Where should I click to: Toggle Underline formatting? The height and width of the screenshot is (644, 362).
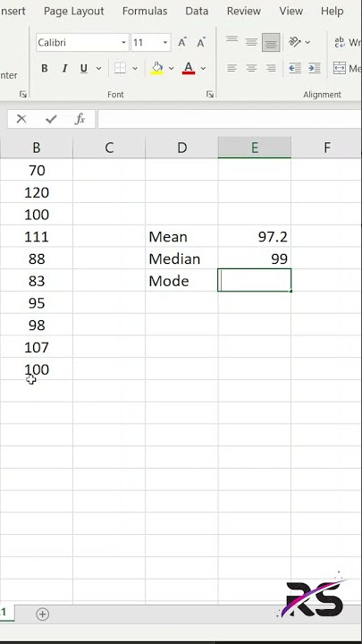point(84,69)
